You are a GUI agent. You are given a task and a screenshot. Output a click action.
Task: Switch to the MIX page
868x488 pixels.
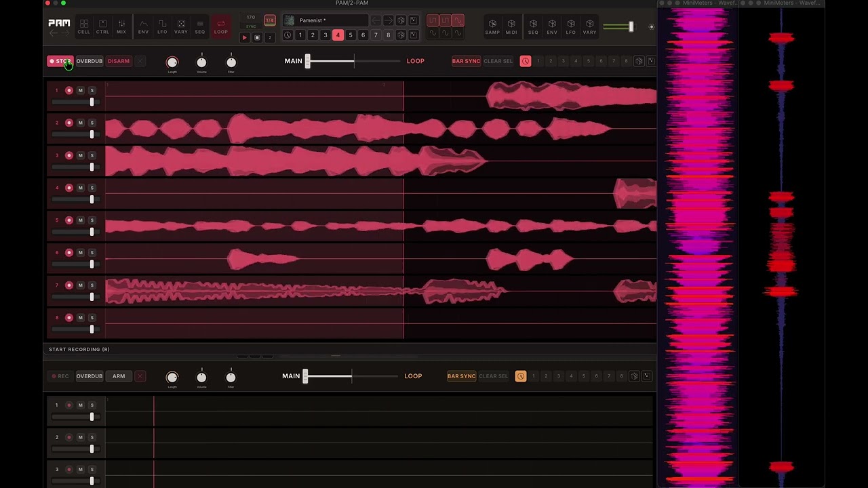coord(121,26)
